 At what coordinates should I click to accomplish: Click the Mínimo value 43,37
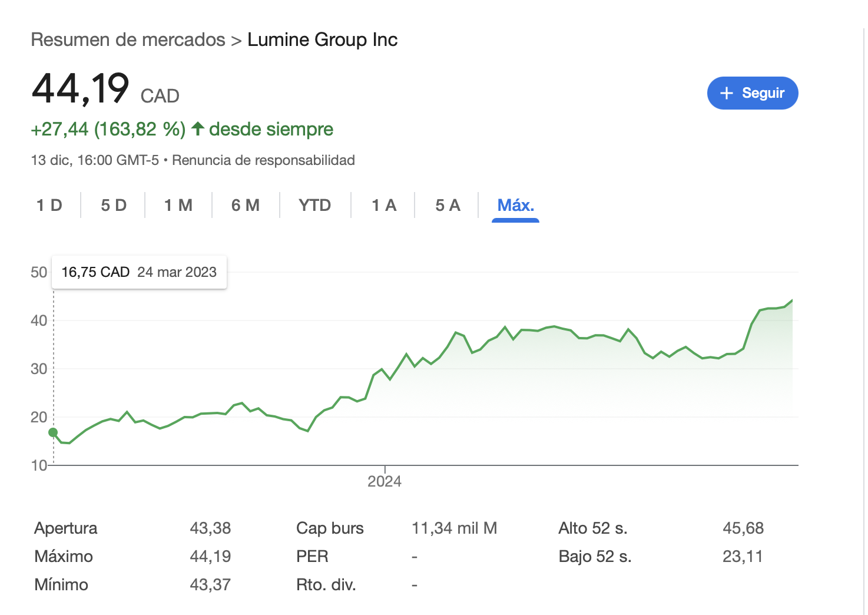[x=210, y=584]
